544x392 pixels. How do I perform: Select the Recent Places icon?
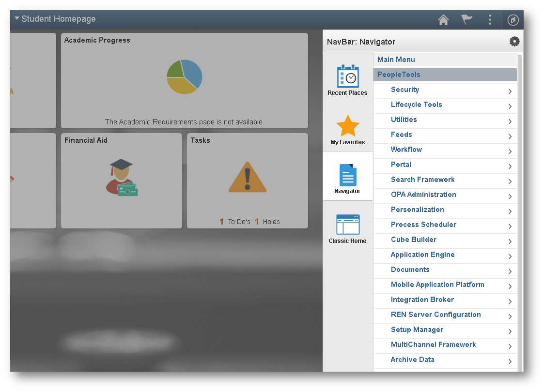[x=347, y=77]
